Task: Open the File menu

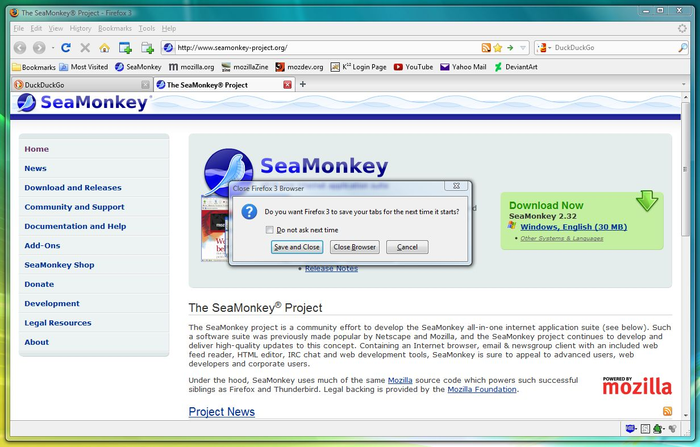Action: click(19, 28)
